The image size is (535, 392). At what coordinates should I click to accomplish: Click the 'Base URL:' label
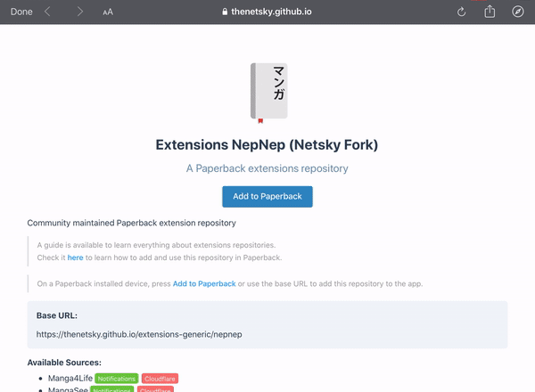click(57, 315)
